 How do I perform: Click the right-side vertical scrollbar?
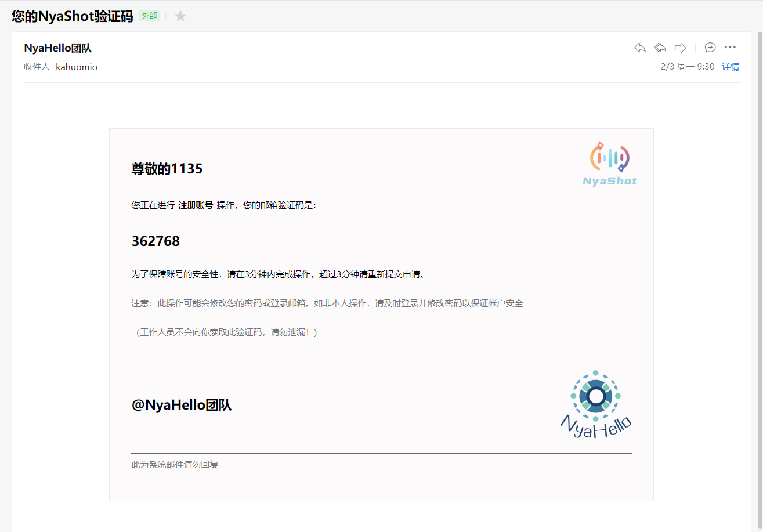(760, 261)
